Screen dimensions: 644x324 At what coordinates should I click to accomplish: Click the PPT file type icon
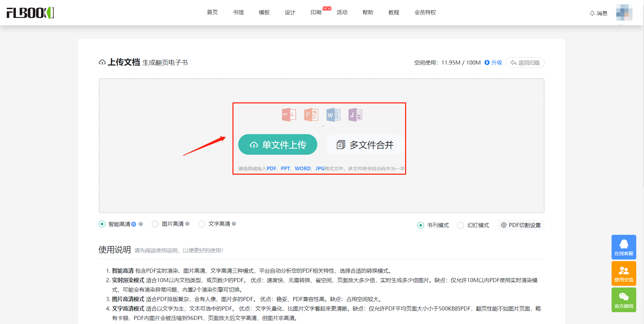(x=311, y=115)
